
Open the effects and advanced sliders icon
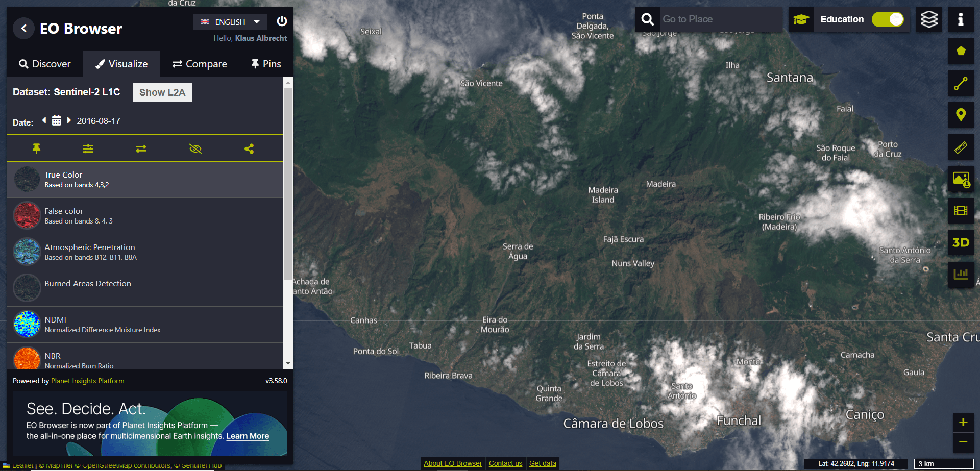(x=88, y=148)
